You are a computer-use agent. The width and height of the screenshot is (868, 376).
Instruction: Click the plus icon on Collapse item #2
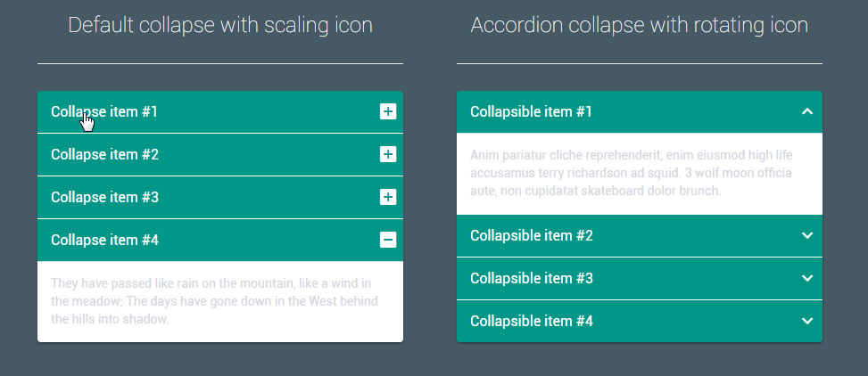tap(388, 154)
